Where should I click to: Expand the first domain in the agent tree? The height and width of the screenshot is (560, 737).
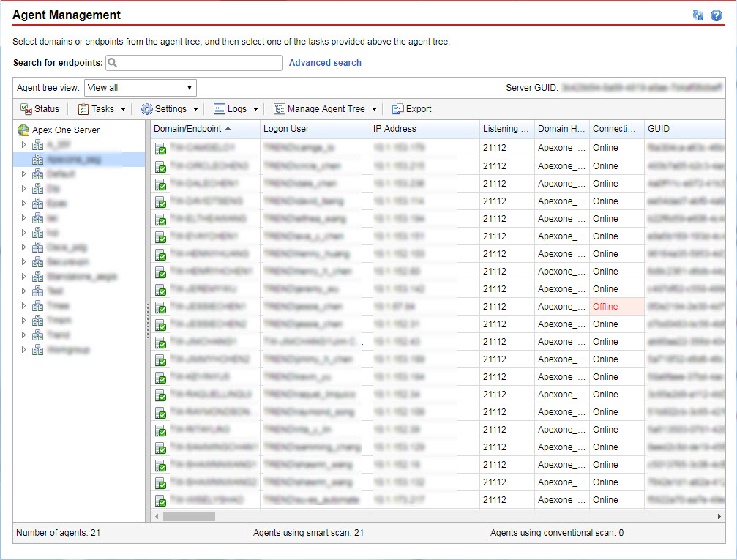point(24,145)
